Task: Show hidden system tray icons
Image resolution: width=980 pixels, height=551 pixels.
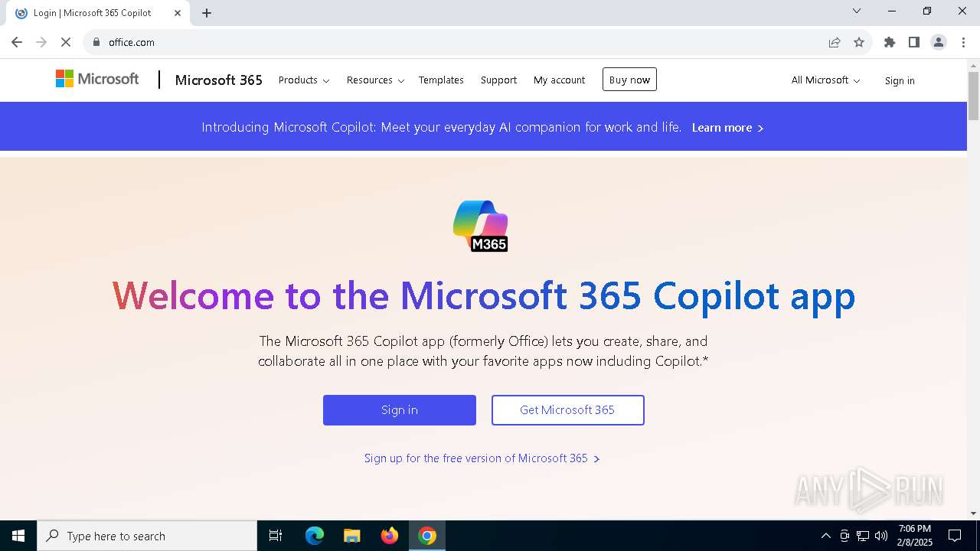Action: (x=825, y=536)
